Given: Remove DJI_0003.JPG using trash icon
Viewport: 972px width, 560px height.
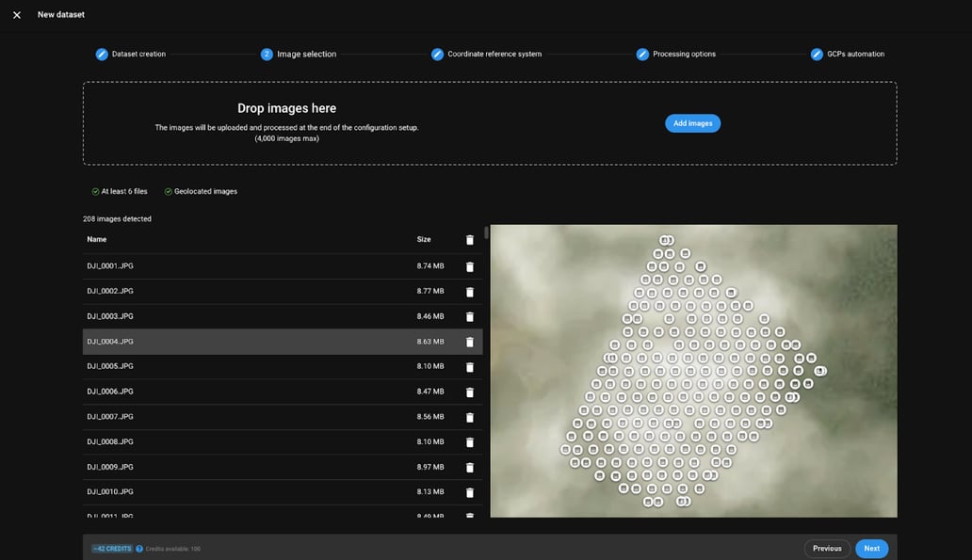Looking at the screenshot, I should pos(470,317).
